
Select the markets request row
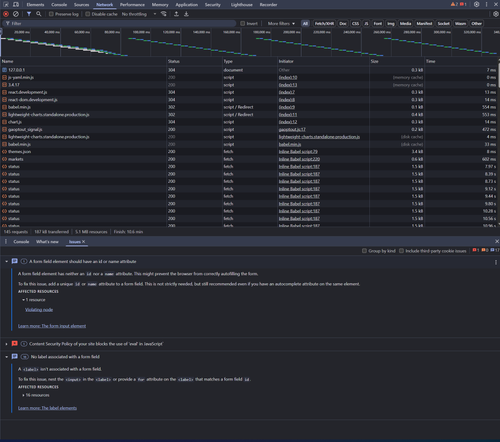pyautogui.click(x=249, y=159)
